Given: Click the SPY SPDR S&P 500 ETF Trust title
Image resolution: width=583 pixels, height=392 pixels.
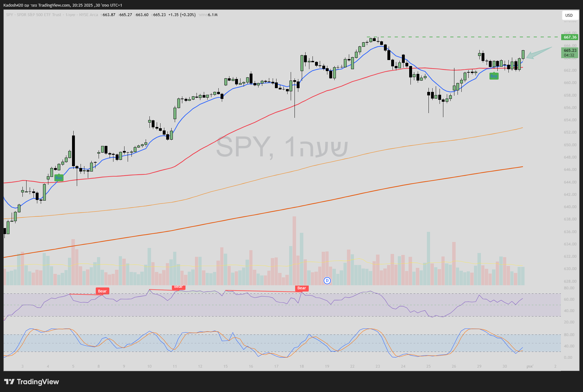Looking at the screenshot, I should coord(34,15).
